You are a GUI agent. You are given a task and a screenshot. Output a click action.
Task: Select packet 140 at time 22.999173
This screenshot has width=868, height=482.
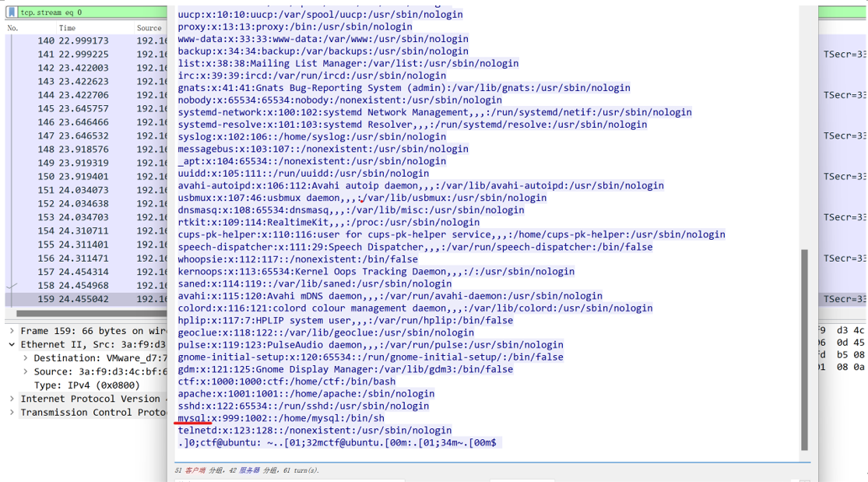coord(86,40)
